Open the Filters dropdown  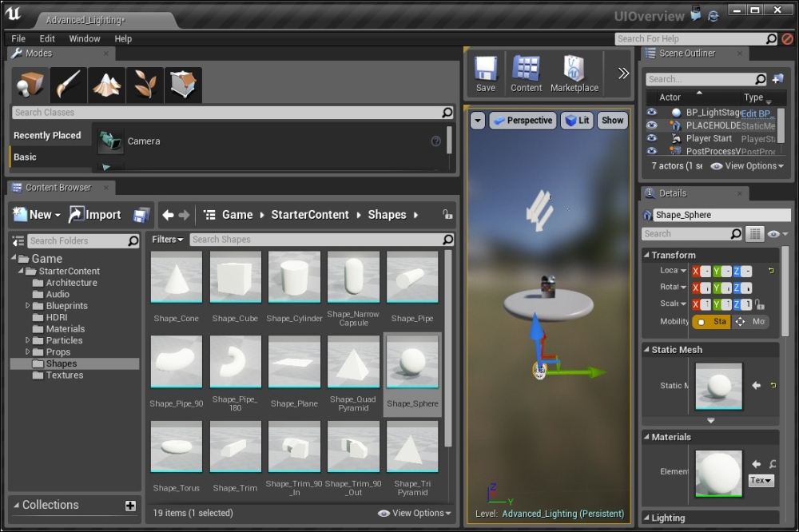[168, 240]
